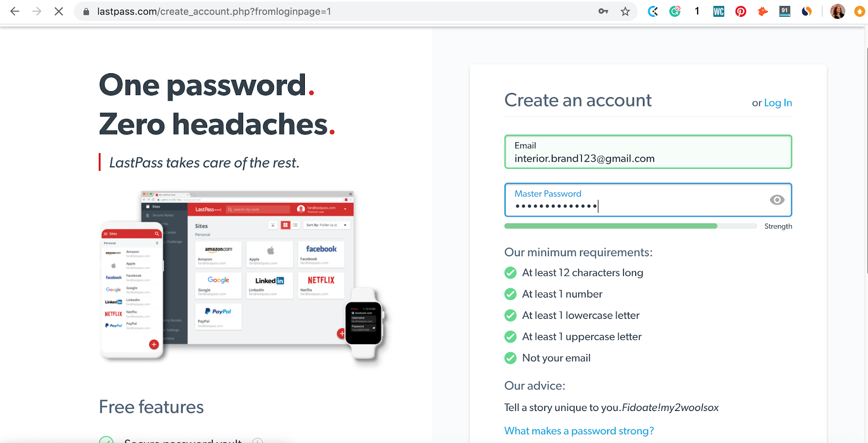
Task: Click the Log In link
Action: [x=778, y=103]
